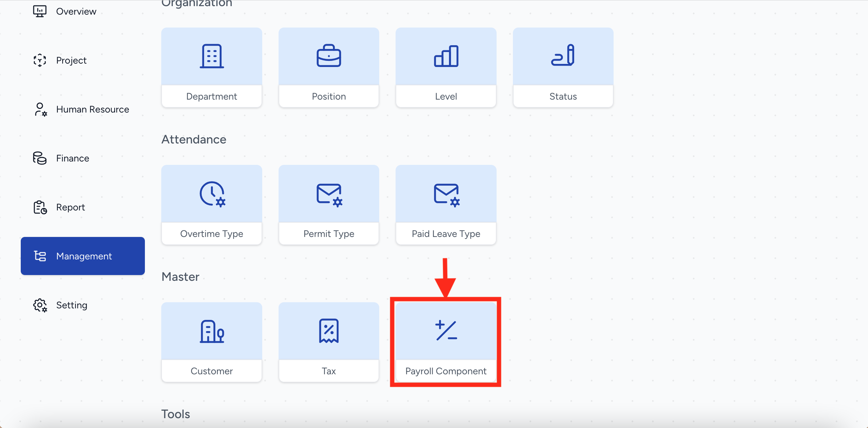The image size is (868, 428).
Task: Open the Report sidebar item
Action: tap(70, 207)
